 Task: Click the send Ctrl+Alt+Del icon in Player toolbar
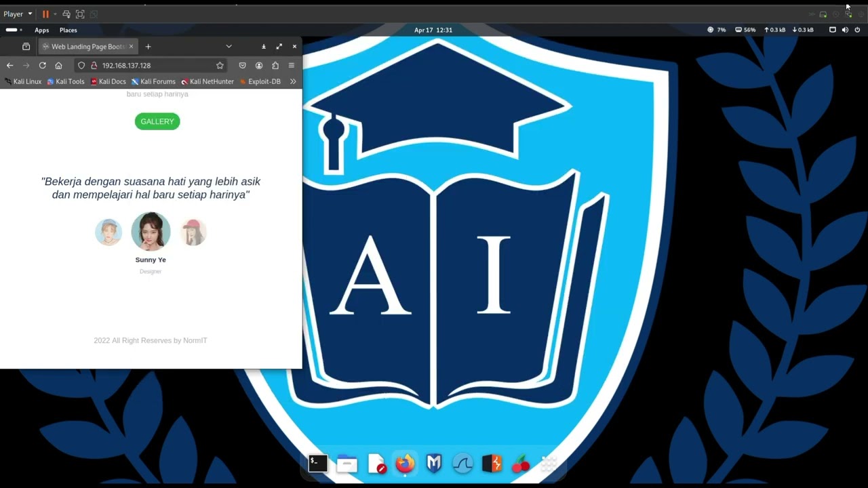66,14
